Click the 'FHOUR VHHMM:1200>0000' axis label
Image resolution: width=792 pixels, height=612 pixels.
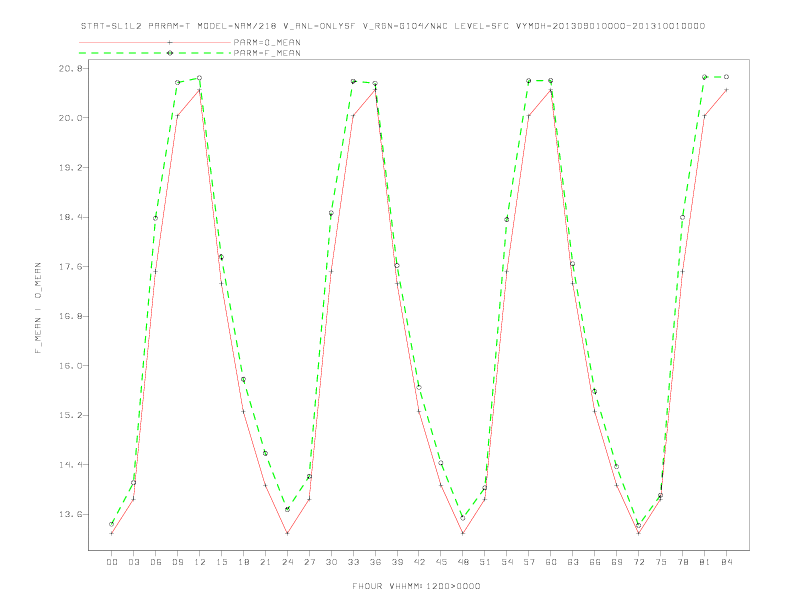[416, 586]
